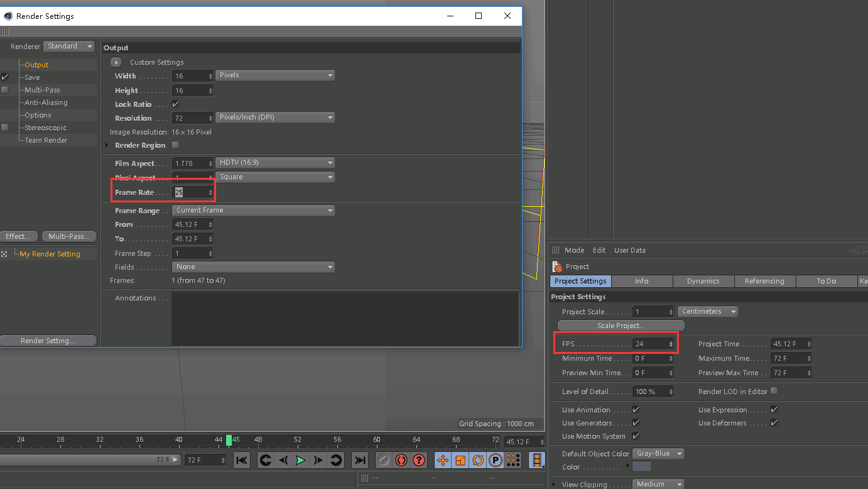Toggle rotation keyframe icon
This screenshot has height=489, width=868.
478,460
